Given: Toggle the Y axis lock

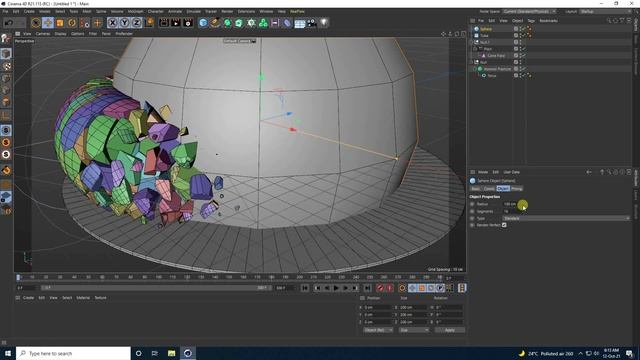Looking at the screenshot, I should (x=124, y=23).
